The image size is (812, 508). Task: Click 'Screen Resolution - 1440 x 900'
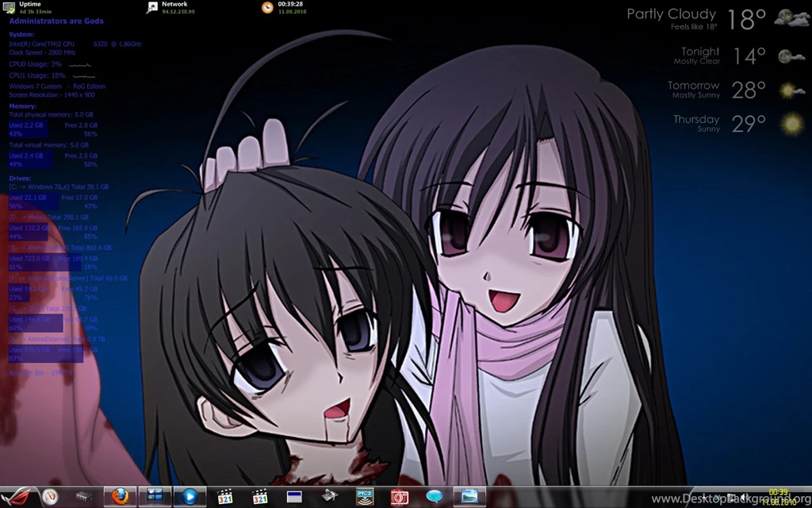click(52, 95)
